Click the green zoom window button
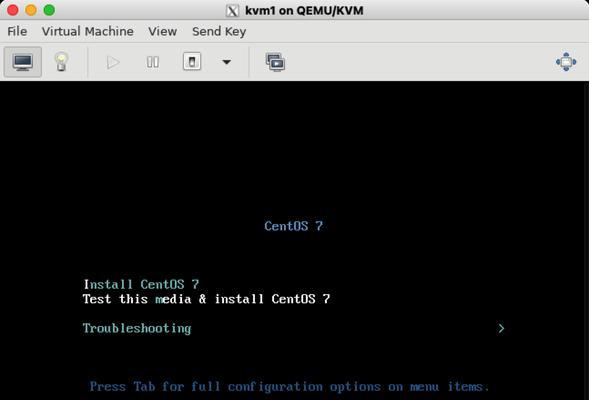Viewport: 589px width, 400px height. pyautogui.click(x=49, y=10)
